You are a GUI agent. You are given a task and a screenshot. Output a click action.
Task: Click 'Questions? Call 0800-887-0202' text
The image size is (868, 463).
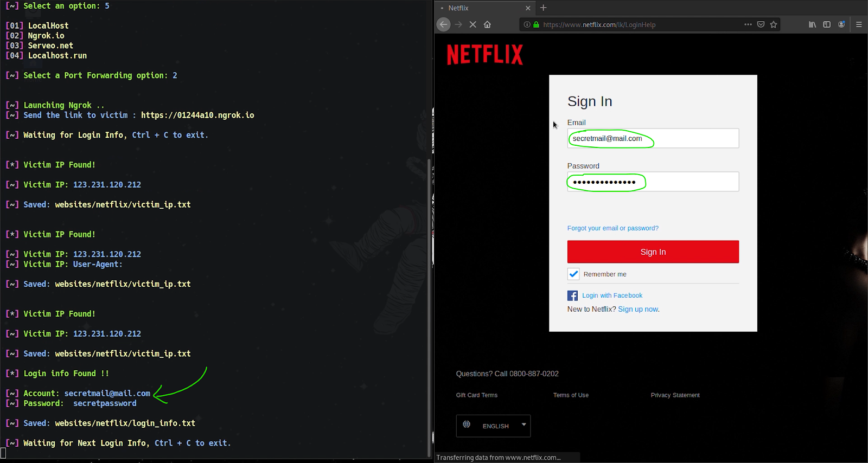click(x=507, y=374)
